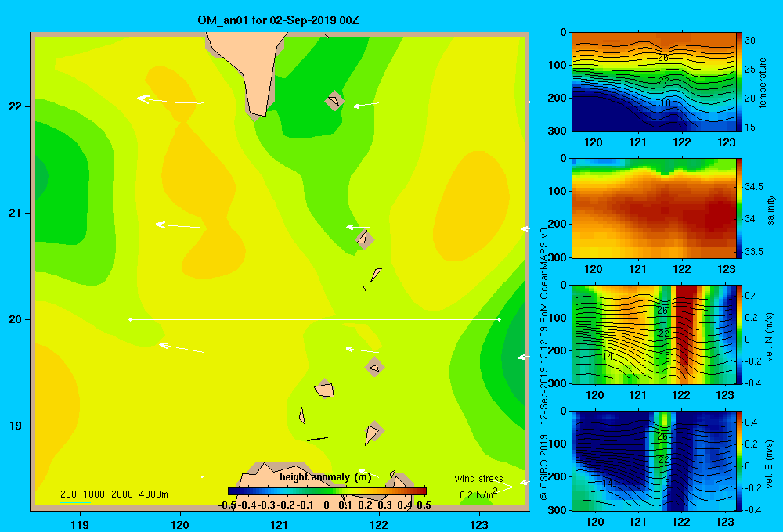Image resolution: width=783 pixels, height=532 pixels.
Task: Click the '30' tick on the temperature colorbar
Action: [749, 41]
